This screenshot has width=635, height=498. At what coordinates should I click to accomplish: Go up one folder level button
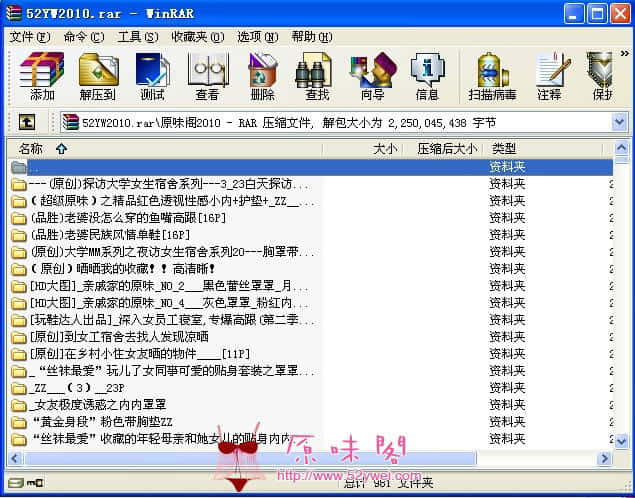pyautogui.click(x=27, y=122)
